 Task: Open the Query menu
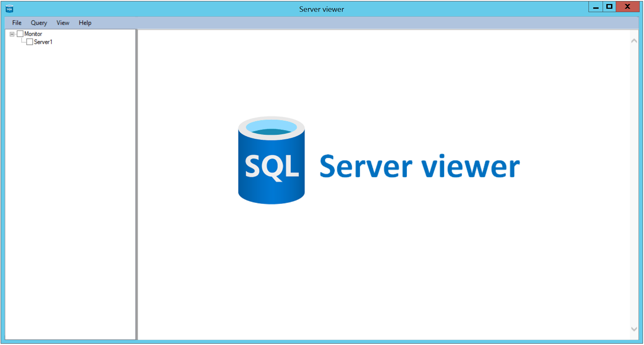[x=39, y=23]
